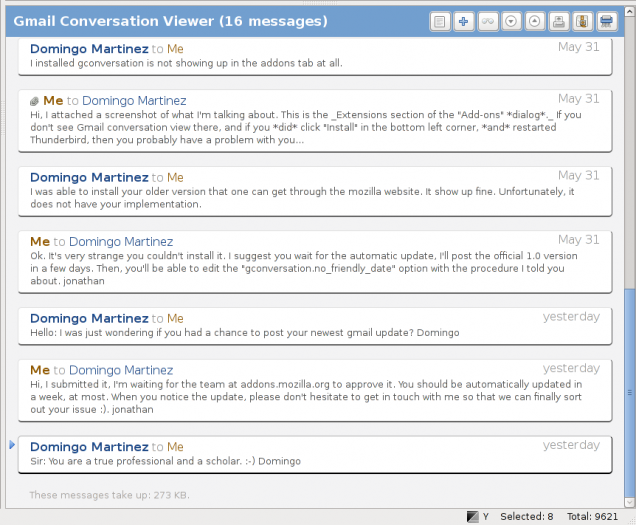The image size is (636, 525).
Task: Click the paperclip attachment icon beside Me
Action: (34, 101)
